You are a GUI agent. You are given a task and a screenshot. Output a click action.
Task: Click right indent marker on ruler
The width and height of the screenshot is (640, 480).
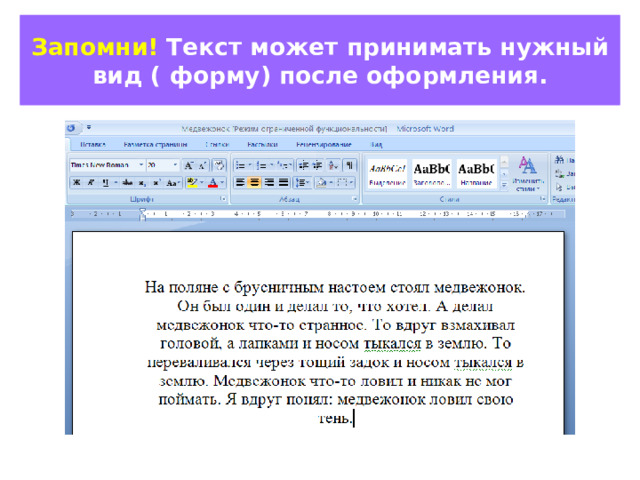pos(527,215)
